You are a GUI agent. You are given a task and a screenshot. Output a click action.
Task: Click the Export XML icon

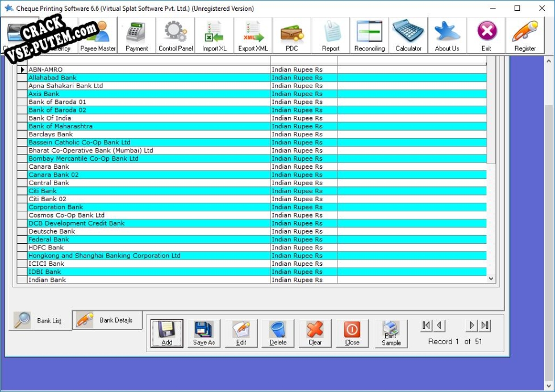tap(253, 36)
